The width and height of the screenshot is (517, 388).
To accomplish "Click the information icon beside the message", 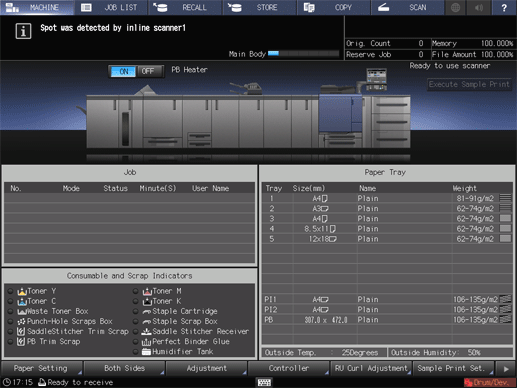I will click(x=23, y=31).
